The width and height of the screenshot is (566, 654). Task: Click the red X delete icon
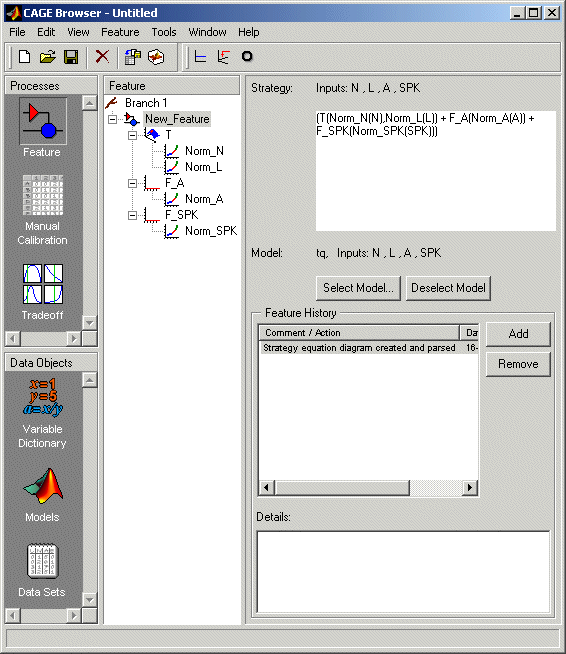pos(102,56)
